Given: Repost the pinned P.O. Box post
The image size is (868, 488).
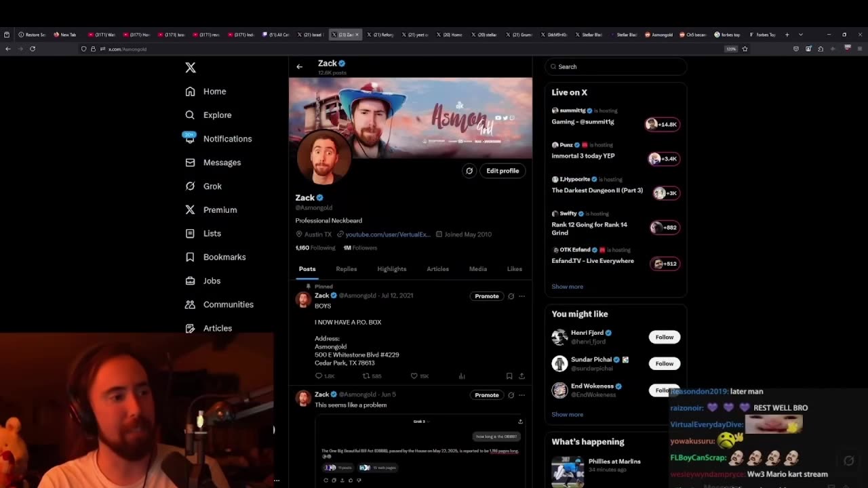Looking at the screenshot, I should [366, 376].
